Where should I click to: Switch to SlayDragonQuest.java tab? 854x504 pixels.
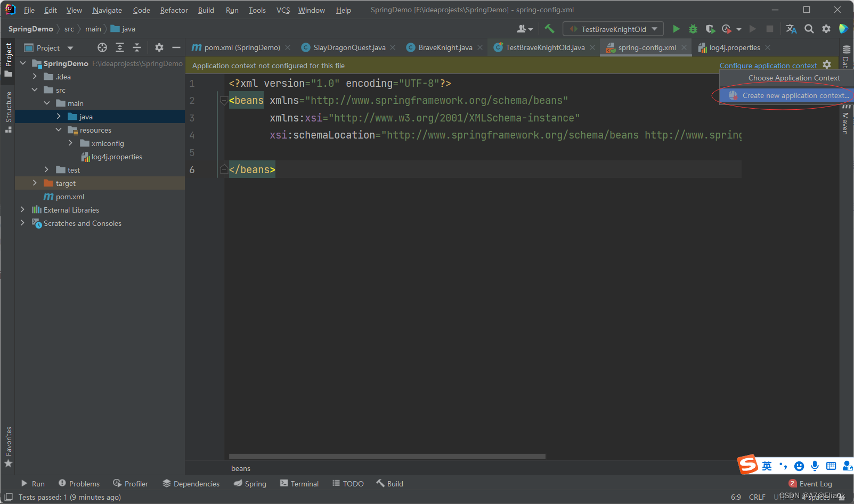[349, 47]
